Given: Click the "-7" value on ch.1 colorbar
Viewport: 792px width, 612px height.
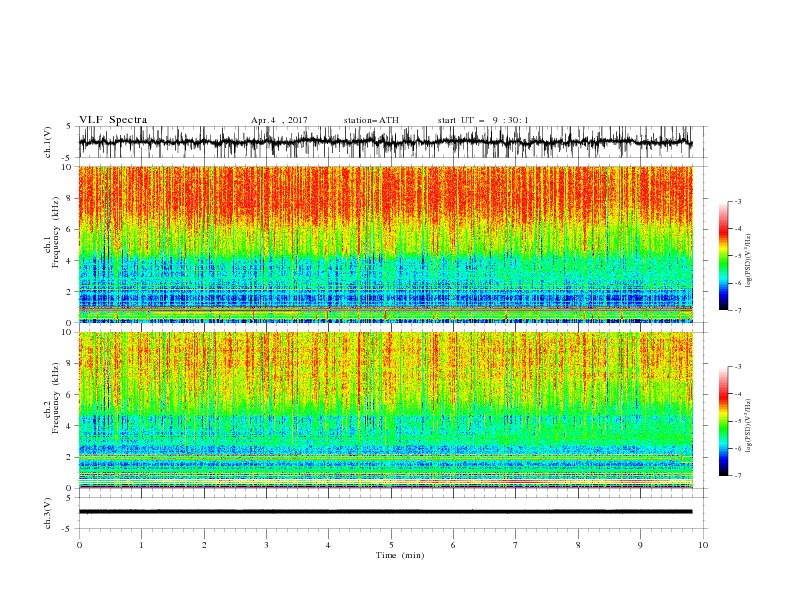Looking at the screenshot, I should [738, 310].
